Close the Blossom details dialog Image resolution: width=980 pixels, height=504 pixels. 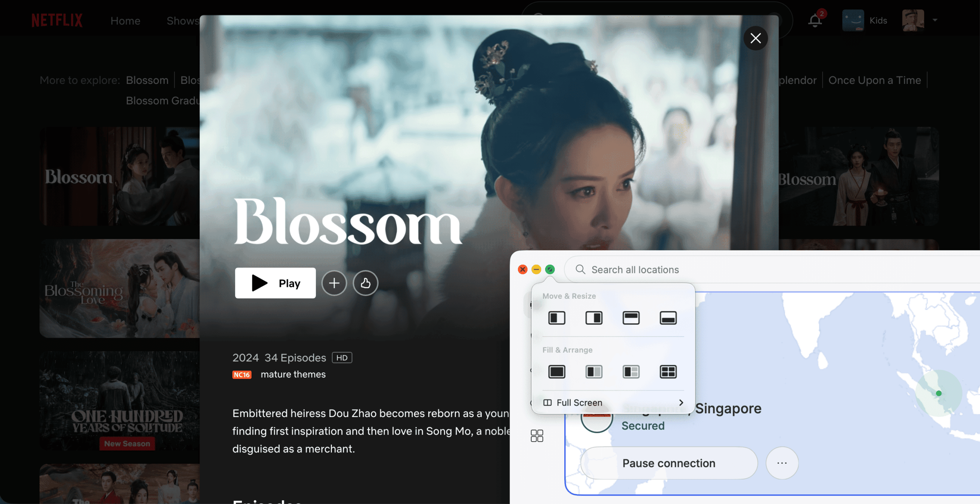[x=755, y=38]
